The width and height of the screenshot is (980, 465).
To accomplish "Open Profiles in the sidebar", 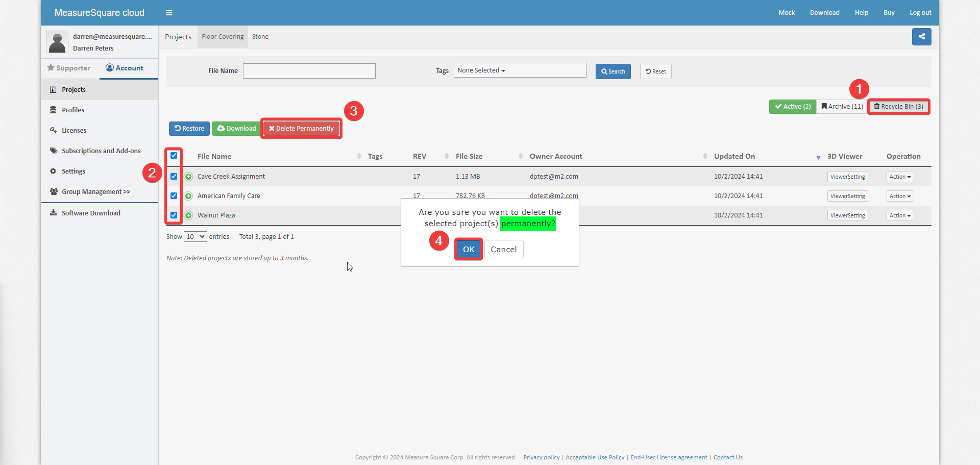I will tap(100, 110).
